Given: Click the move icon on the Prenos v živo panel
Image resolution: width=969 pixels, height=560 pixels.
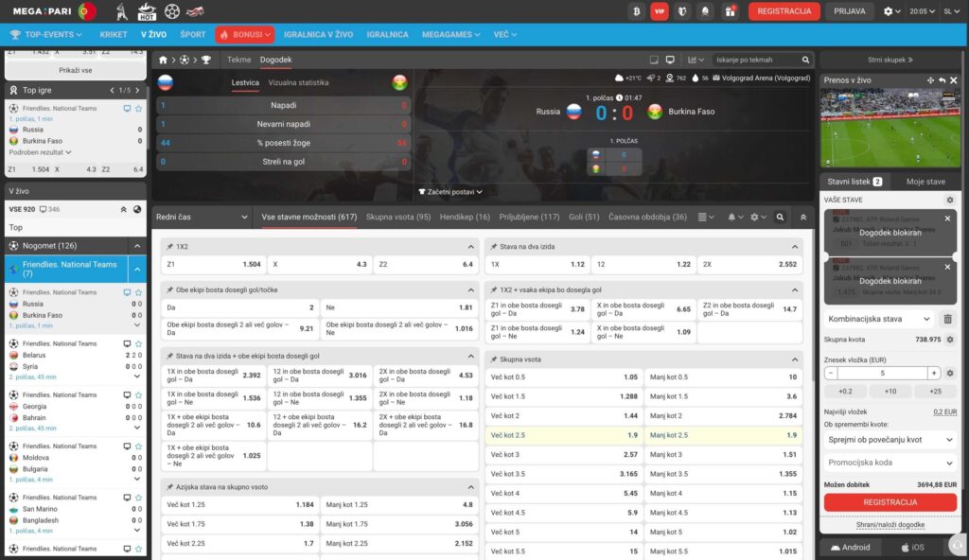Looking at the screenshot, I should click(930, 80).
